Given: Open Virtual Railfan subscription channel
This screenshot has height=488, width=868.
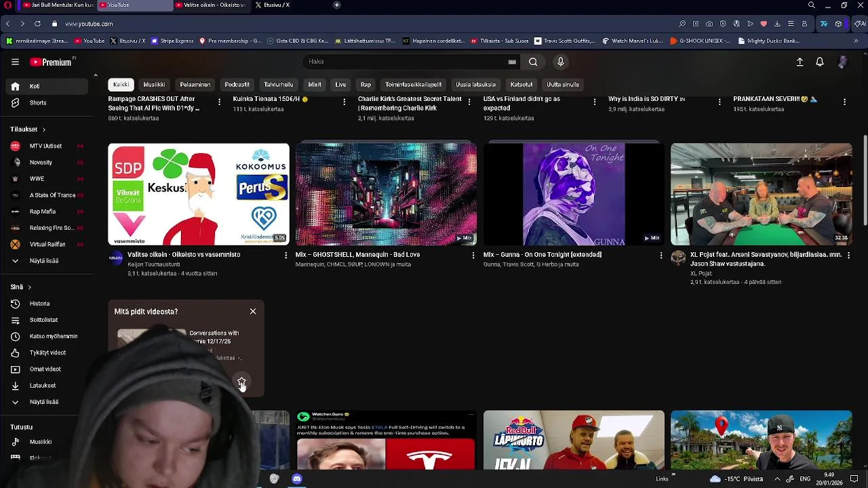Looking at the screenshot, I should tap(47, 245).
